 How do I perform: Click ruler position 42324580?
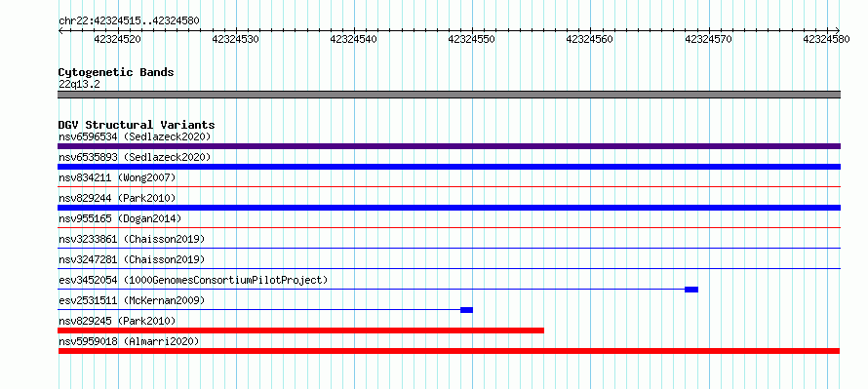826,39
